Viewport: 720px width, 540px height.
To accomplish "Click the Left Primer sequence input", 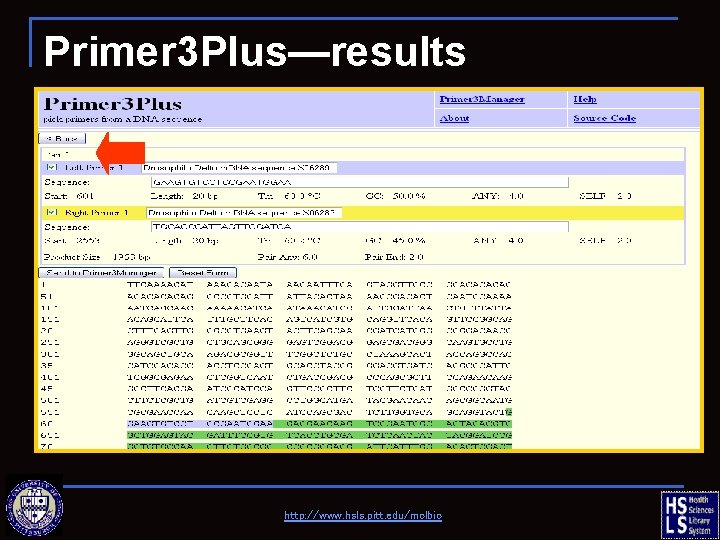I will click(x=360, y=182).
